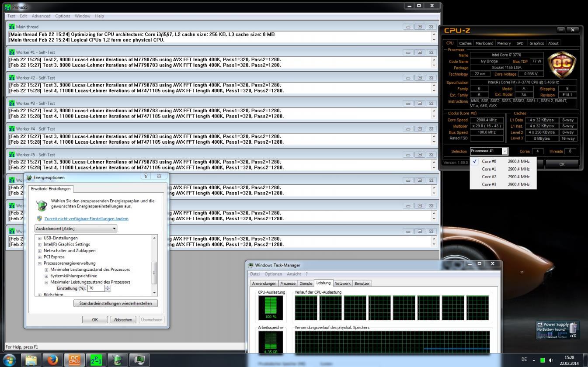Click Show desktop button at taskbar end
This screenshot has width=588, height=367.
(x=586, y=360)
